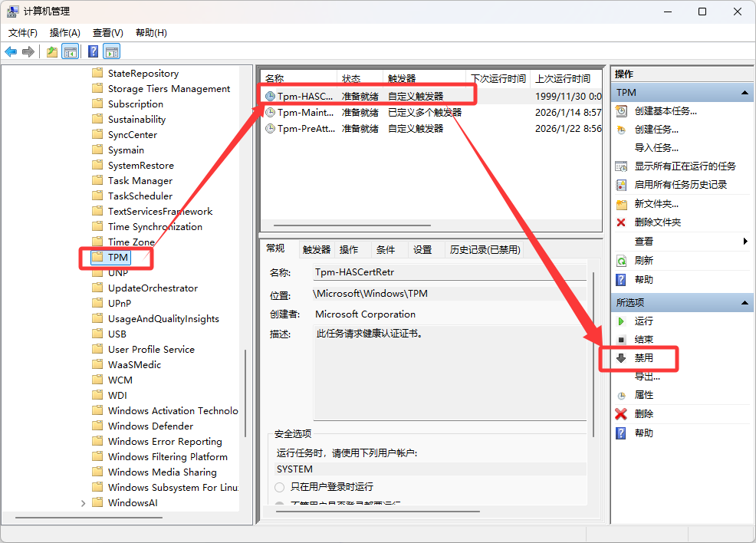Select the Windows Defender folder in tree
Viewport: 756px width, 543px height.
click(150, 426)
